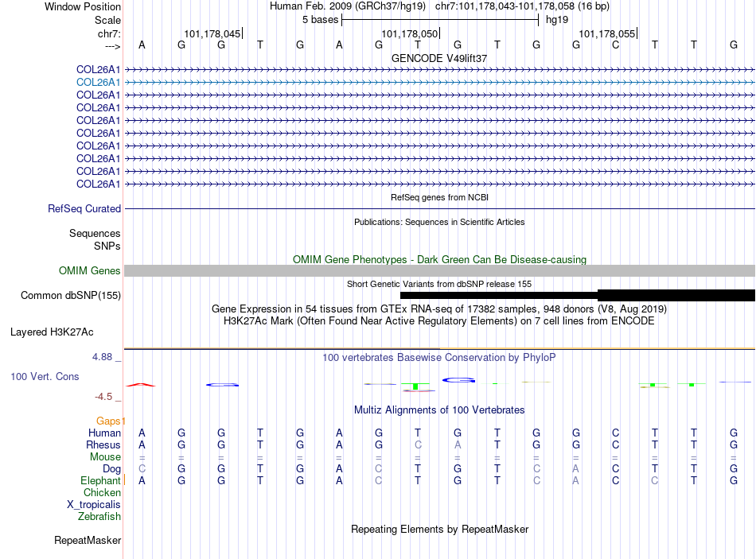The height and width of the screenshot is (559, 756).
Task: Click the ---> sequence direction arrow label
Action: pos(112,46)
